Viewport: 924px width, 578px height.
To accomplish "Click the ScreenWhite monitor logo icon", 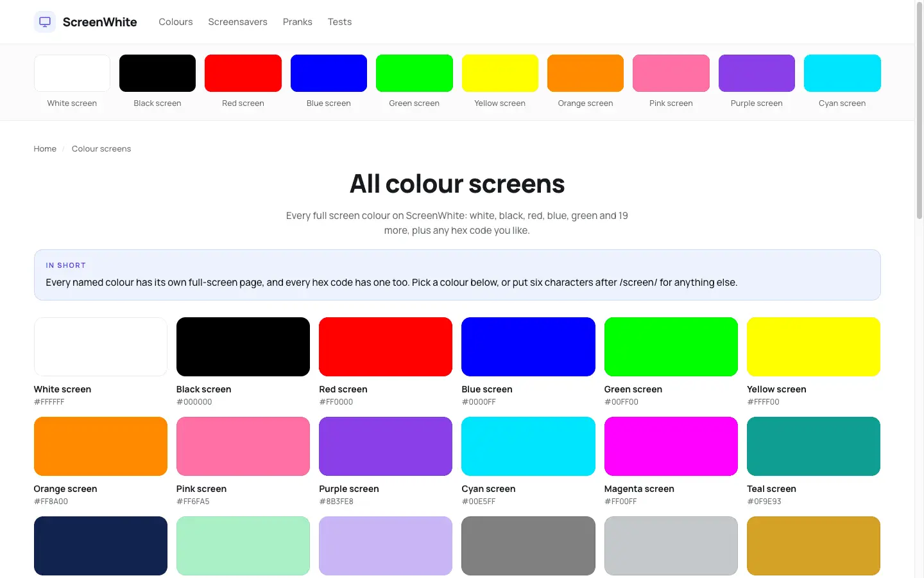I will click(x=45, y=22).
